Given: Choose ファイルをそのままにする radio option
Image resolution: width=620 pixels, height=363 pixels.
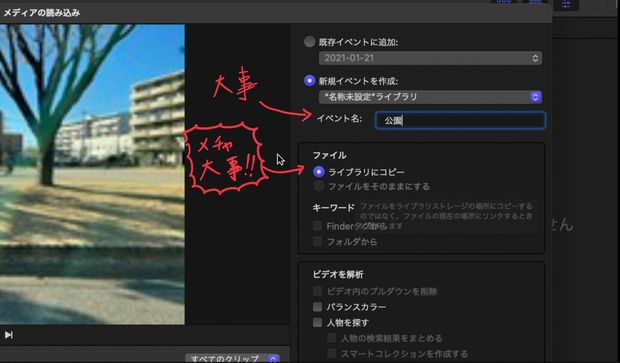Looking at the screenshot, I should pyautogui.click(x=319, y=186).
